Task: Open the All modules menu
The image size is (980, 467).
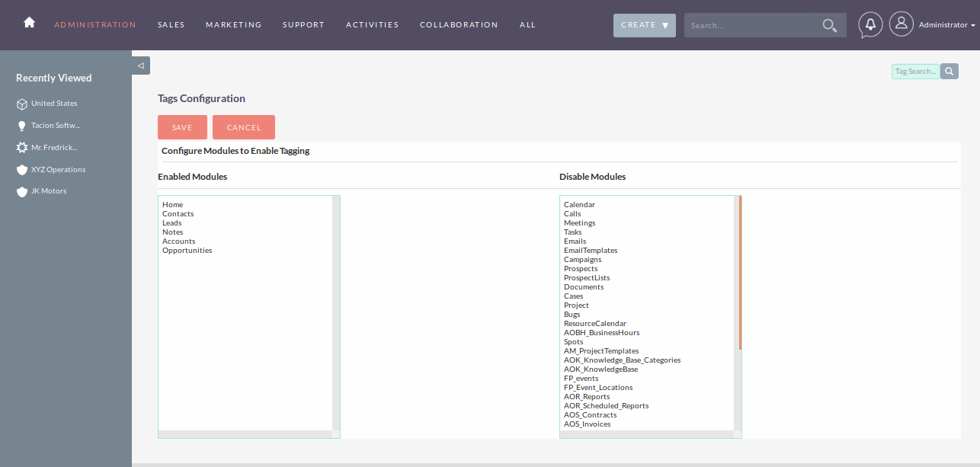Action: coord(527,25)
